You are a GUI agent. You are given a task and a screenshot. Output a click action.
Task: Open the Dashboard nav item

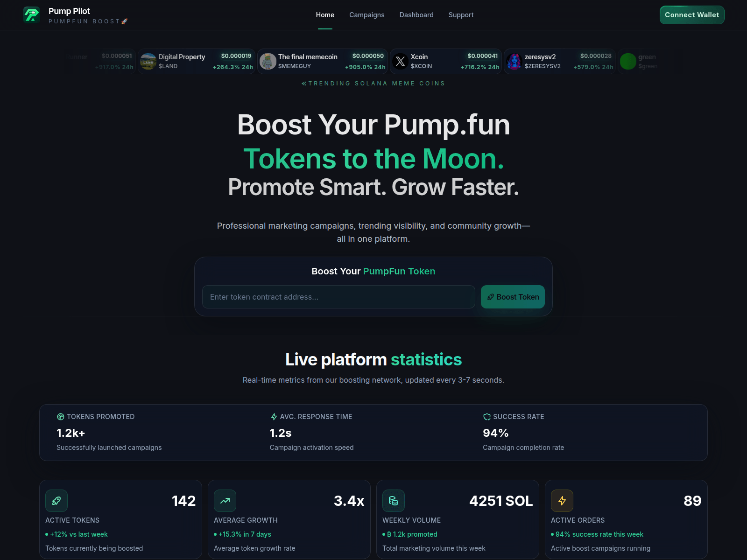[x=416, y=15]
